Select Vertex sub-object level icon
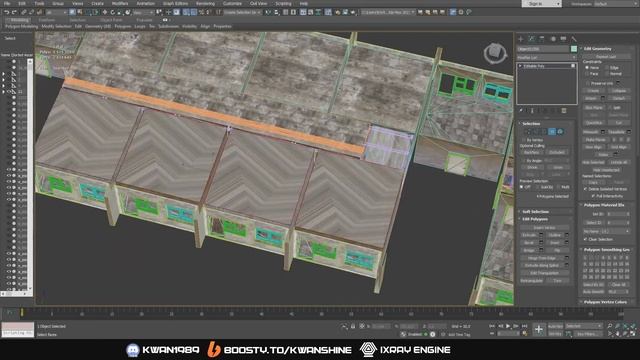 pos(528,132)
